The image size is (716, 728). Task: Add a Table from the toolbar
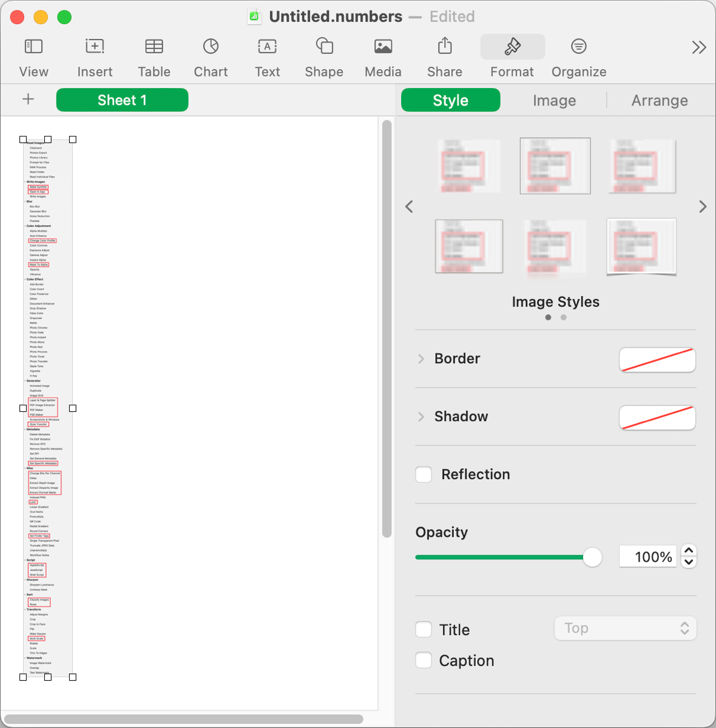coord(154,47)
